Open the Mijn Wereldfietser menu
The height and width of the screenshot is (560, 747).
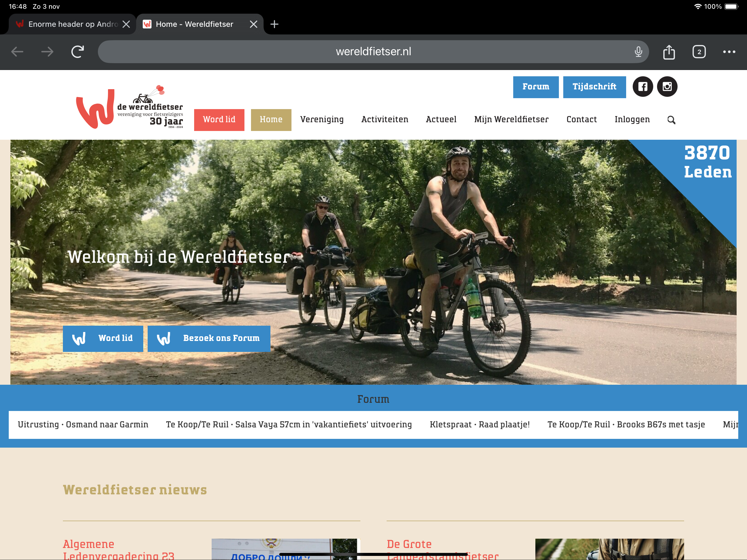point(511,119)
